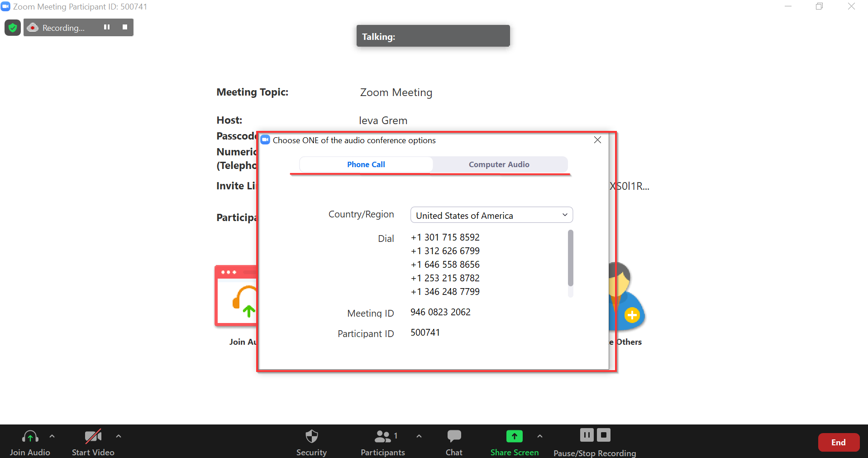Switch to the Computer Audio tab

click(499, 164)
